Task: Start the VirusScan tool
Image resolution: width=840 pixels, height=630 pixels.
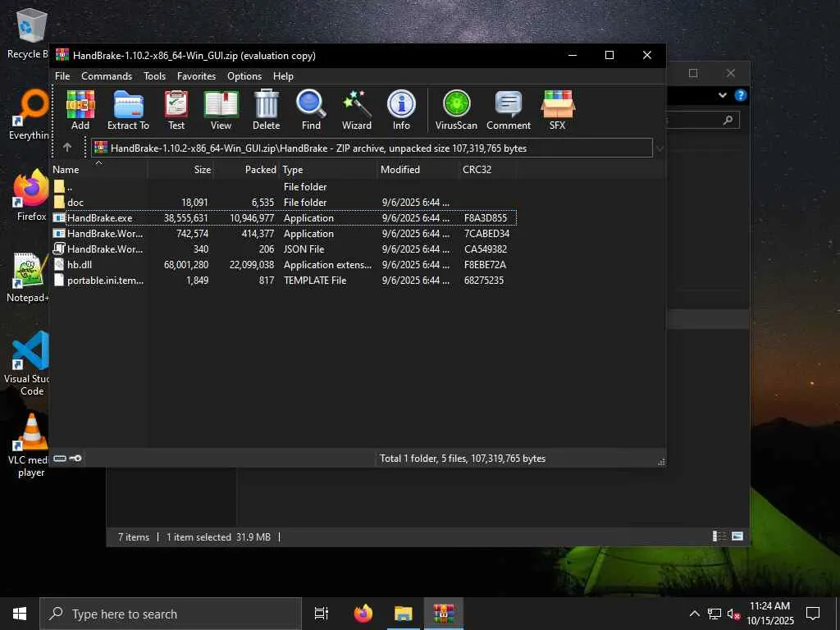Action: point(456,110)
